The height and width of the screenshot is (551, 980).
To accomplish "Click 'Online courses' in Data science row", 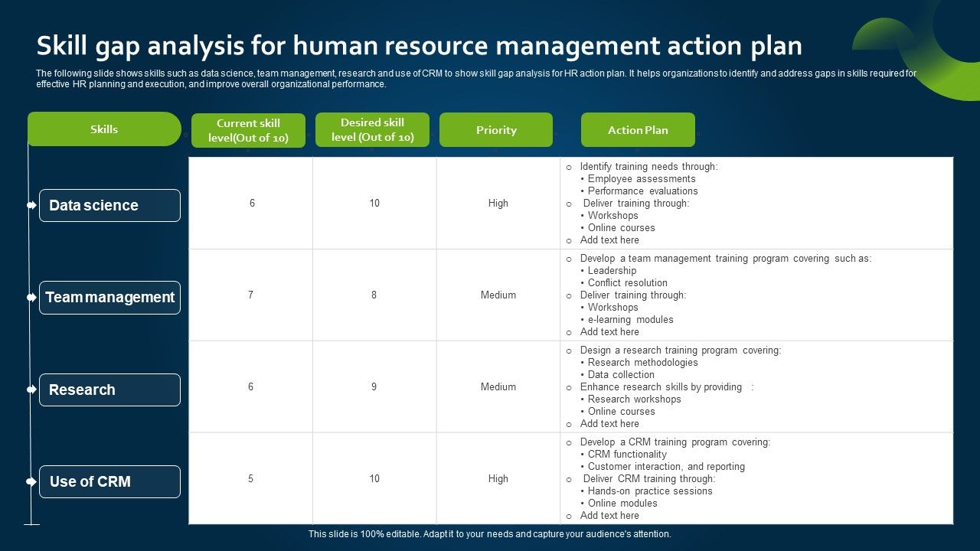I will click(621, 227).
